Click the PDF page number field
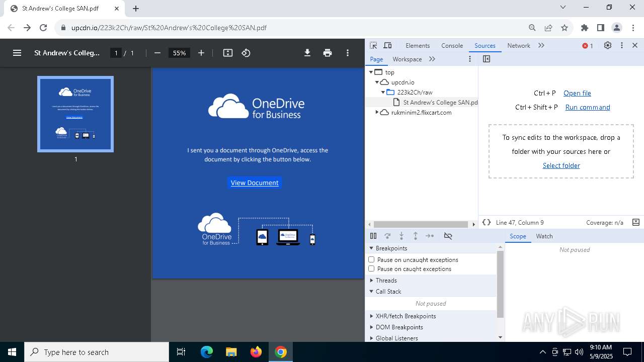 (116, 53)
